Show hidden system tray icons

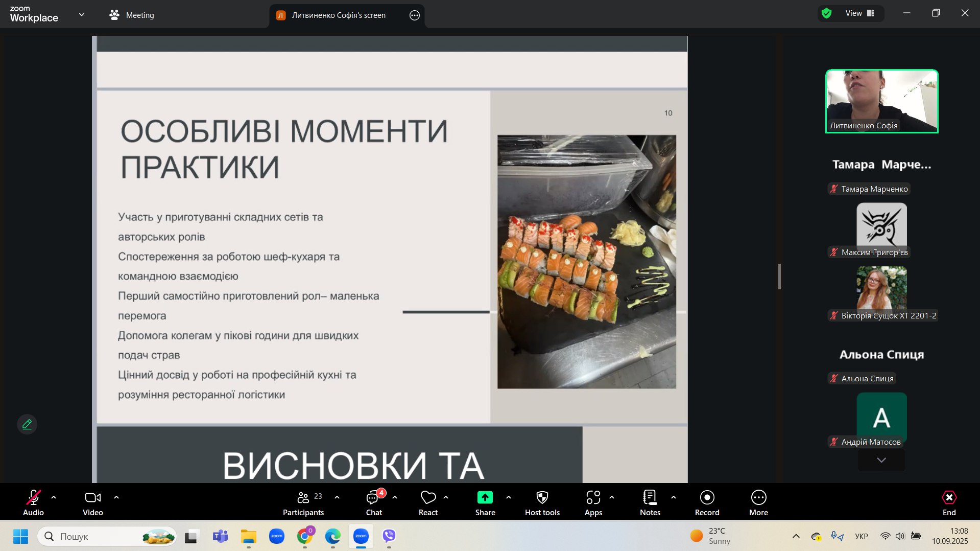tap(796, 536)
